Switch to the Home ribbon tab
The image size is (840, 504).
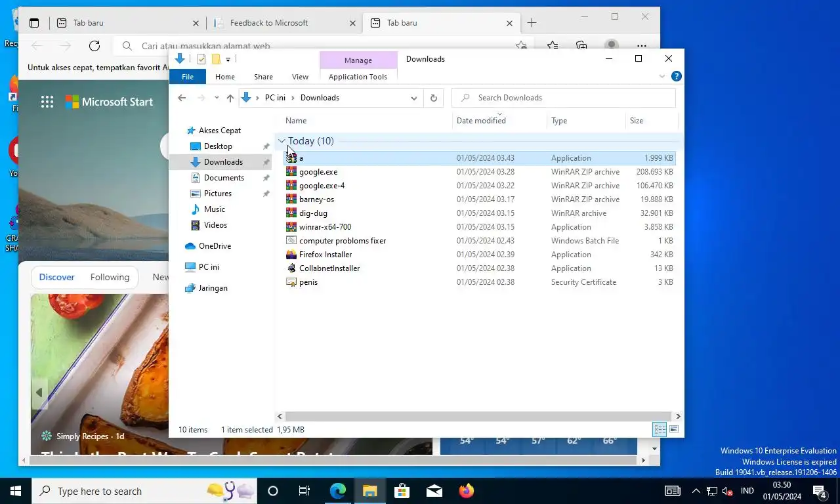225,77
